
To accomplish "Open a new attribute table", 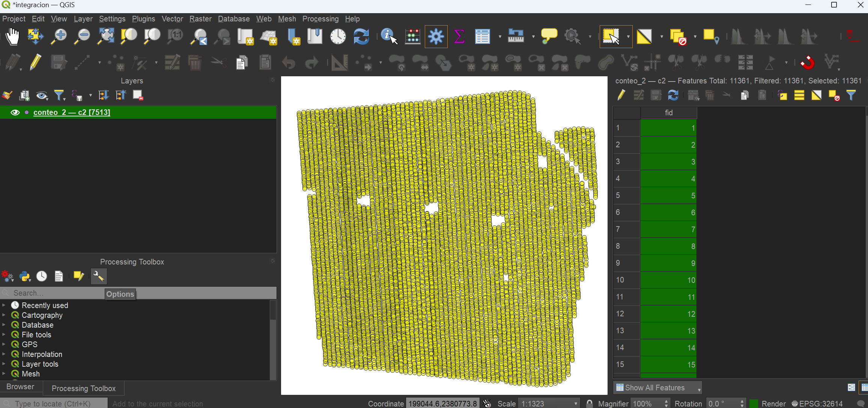I will 483,36.
